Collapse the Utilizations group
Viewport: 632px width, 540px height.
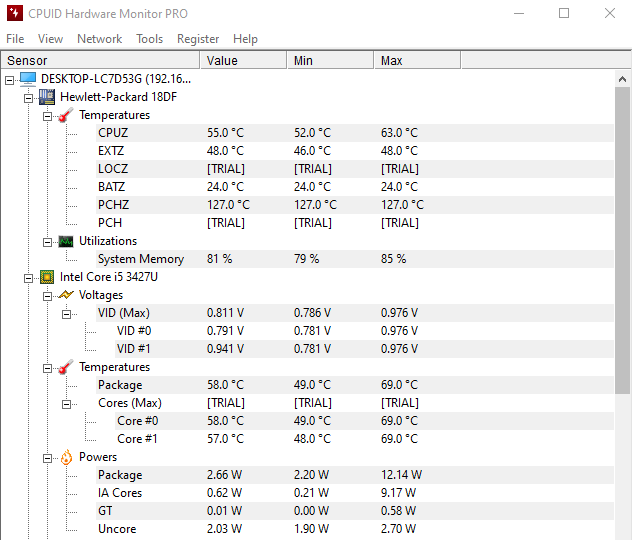tap(47, 243)
